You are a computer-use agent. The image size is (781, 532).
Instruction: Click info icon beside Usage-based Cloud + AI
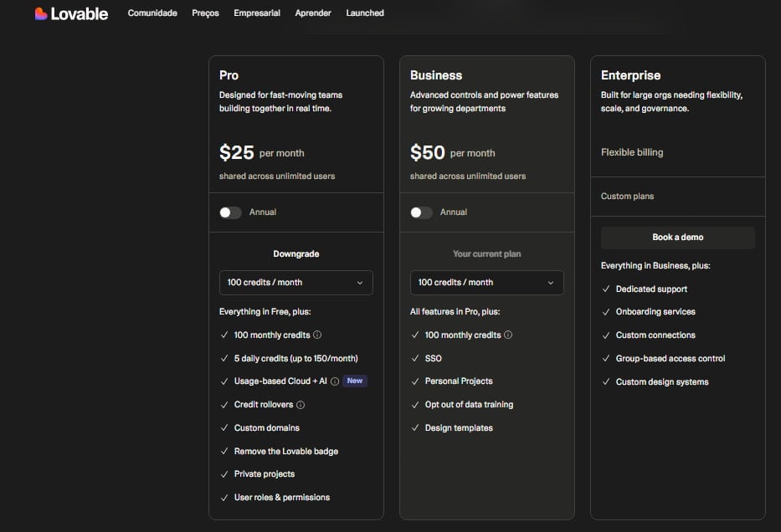click(x=335, y=381)
